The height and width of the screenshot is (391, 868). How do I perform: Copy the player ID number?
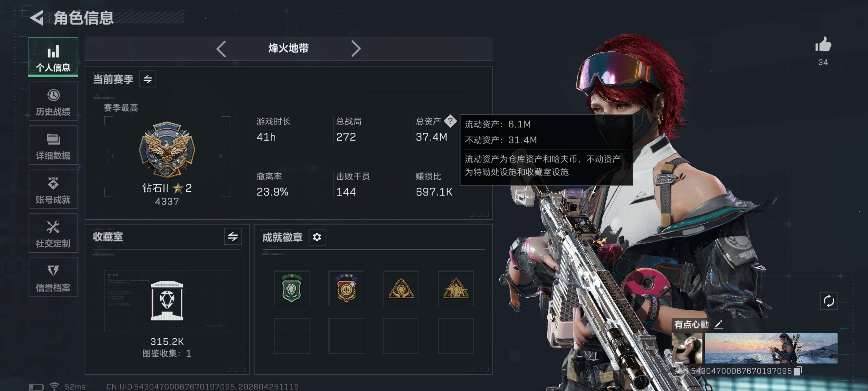tap(797, 371)
